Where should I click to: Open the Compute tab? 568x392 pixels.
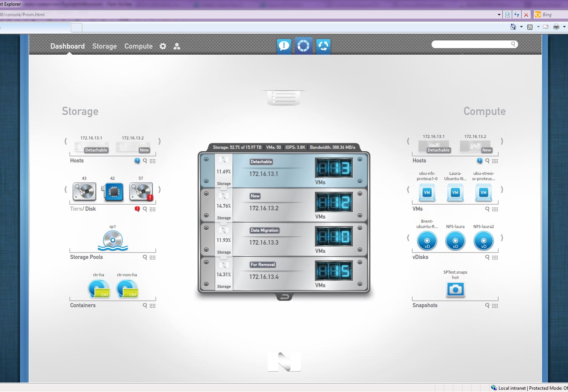coord(138,46)
